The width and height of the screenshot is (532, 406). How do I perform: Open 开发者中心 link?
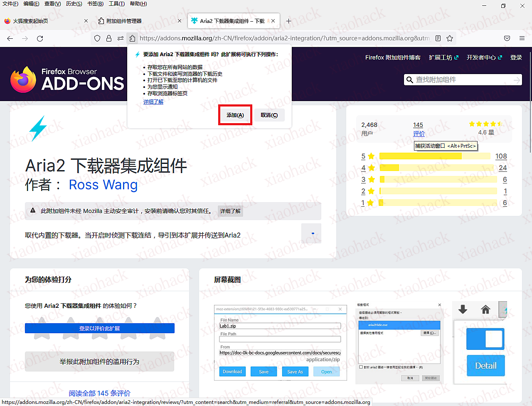[484, 57]
